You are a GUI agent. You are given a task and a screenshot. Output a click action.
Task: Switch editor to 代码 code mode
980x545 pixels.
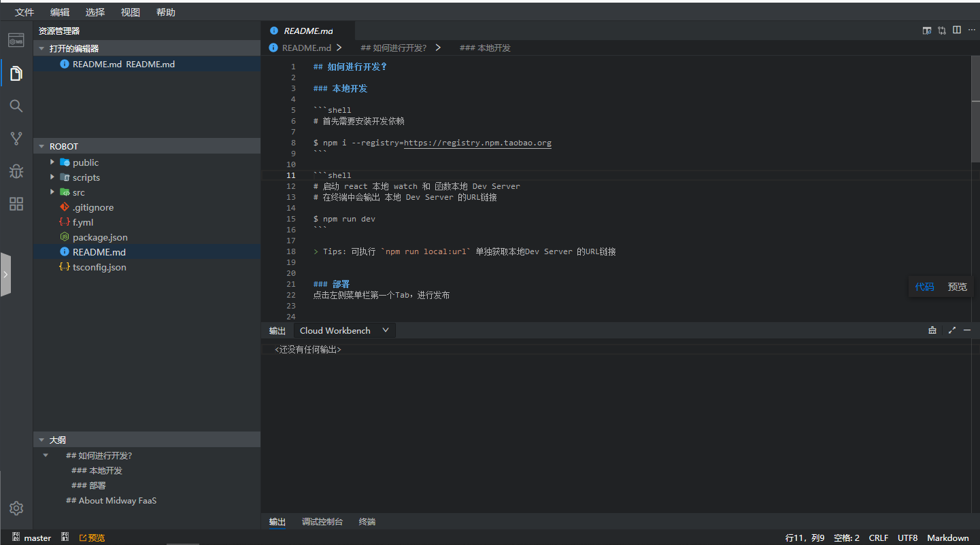pyautogui.click(x=924, y=287)
